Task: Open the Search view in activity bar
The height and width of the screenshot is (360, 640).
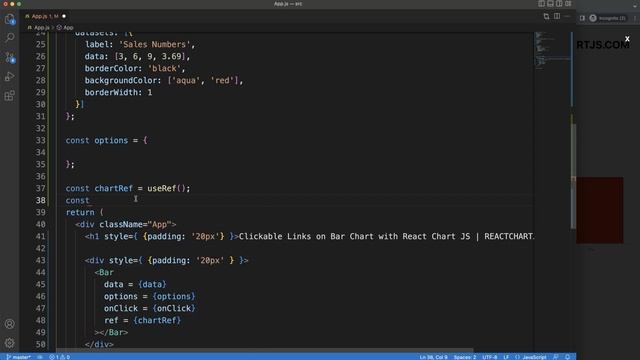Action: tap(9, 38)
